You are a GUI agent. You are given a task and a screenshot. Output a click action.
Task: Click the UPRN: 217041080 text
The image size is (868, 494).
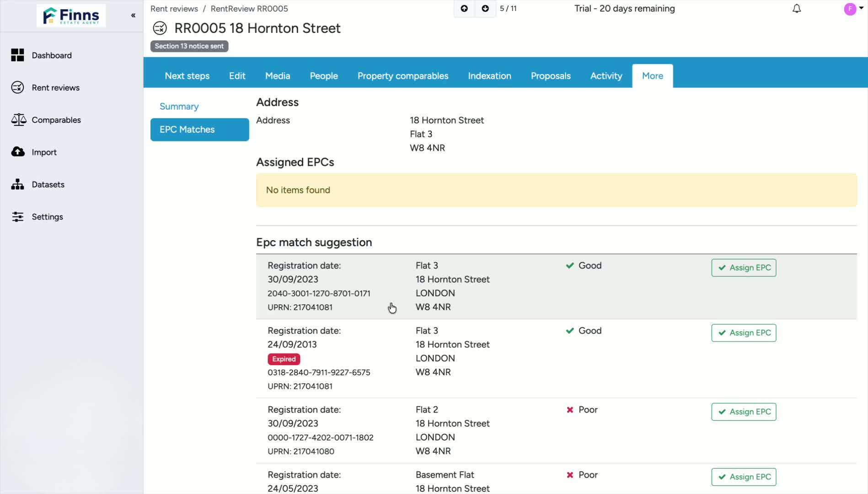click(301, 451)
